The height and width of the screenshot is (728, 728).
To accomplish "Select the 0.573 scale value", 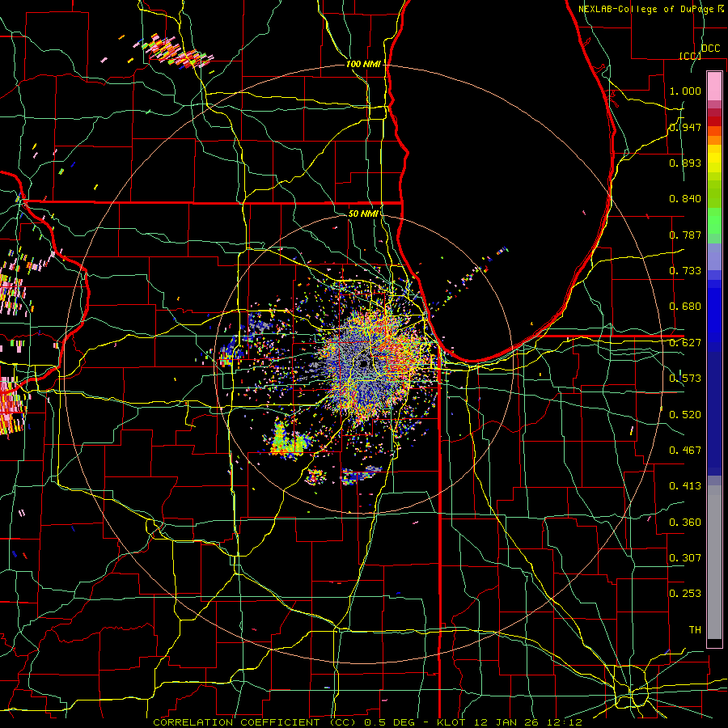I will click(685, 379).
